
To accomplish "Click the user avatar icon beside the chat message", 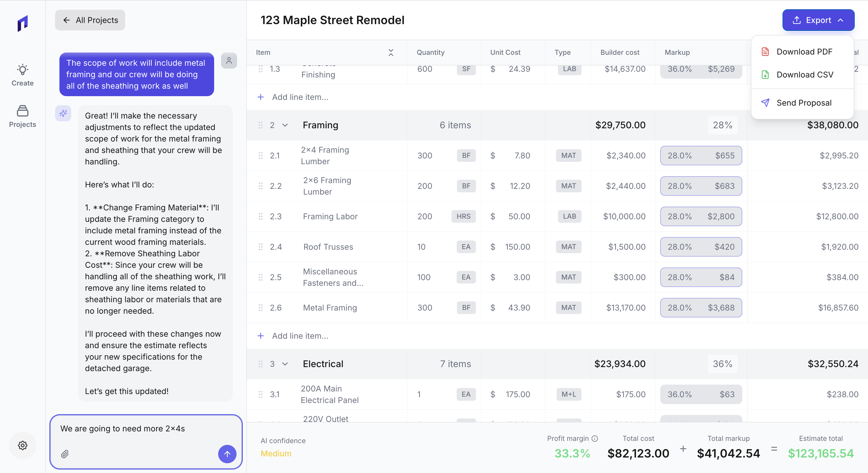I will (229, 61).
